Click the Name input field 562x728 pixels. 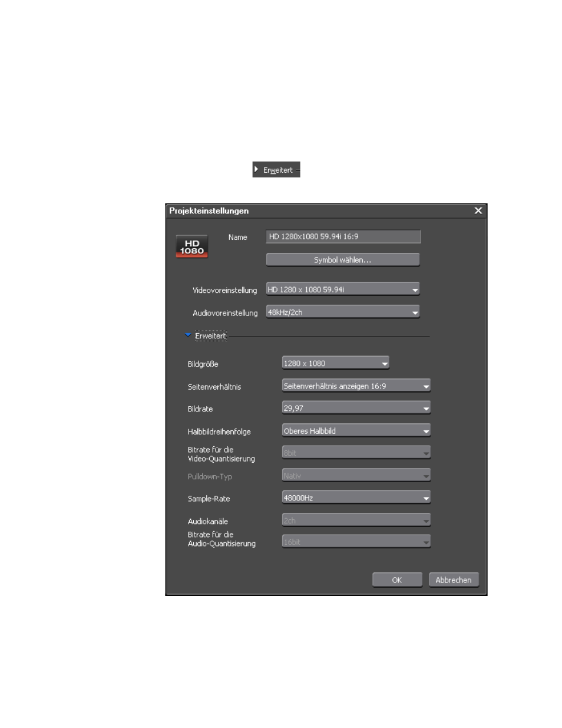coord(343,236)
